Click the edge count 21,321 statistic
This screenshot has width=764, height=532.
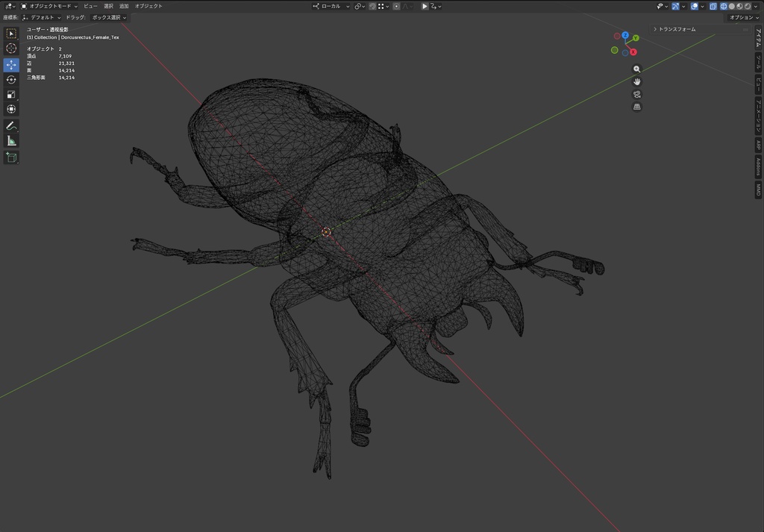point(66,63)
